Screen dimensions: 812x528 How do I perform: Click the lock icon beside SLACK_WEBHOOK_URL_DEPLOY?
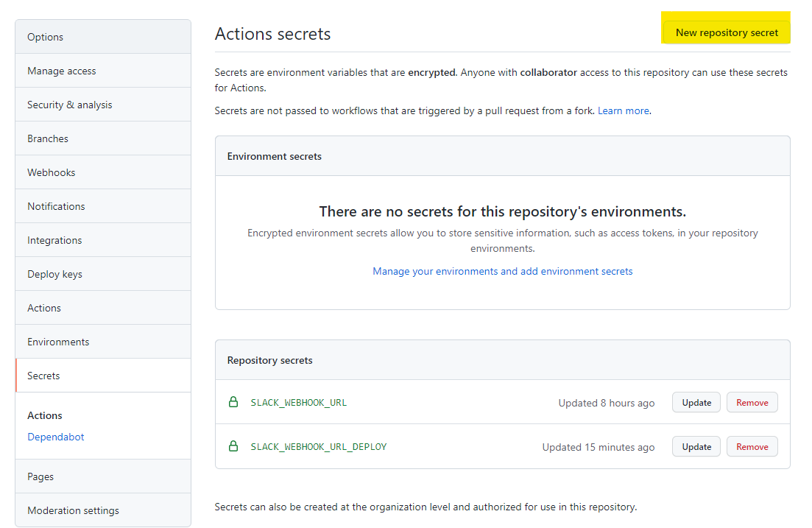pyautogui.click(x=233, y=446)
